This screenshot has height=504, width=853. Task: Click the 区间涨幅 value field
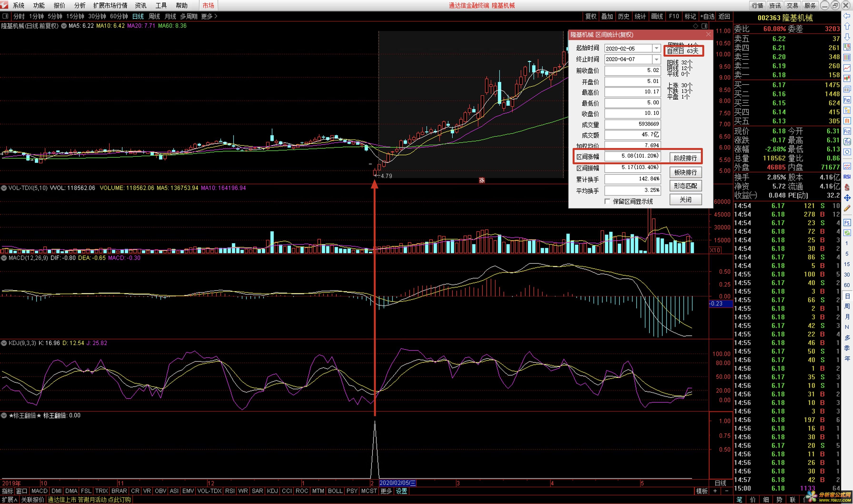point(633,156)
